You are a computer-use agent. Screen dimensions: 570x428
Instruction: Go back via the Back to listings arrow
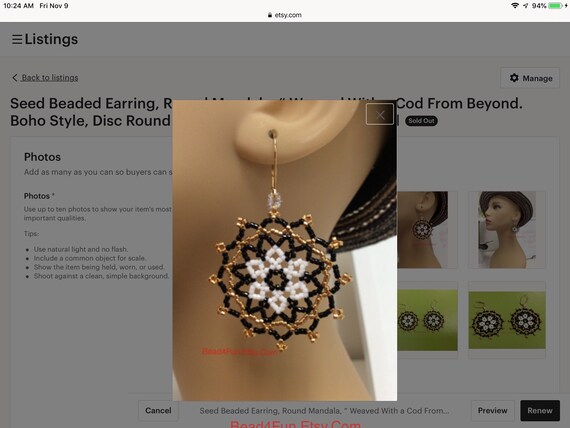[15, 77]
